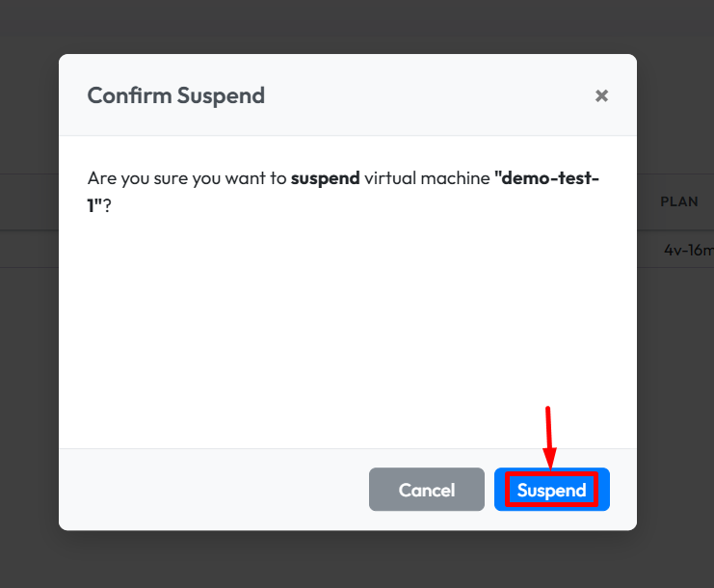Click the VM name "demo-test-" text

click(546, 178)
